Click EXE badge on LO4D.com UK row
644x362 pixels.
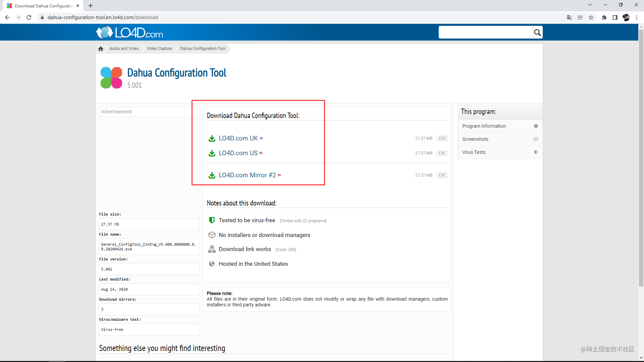(442, 138)
